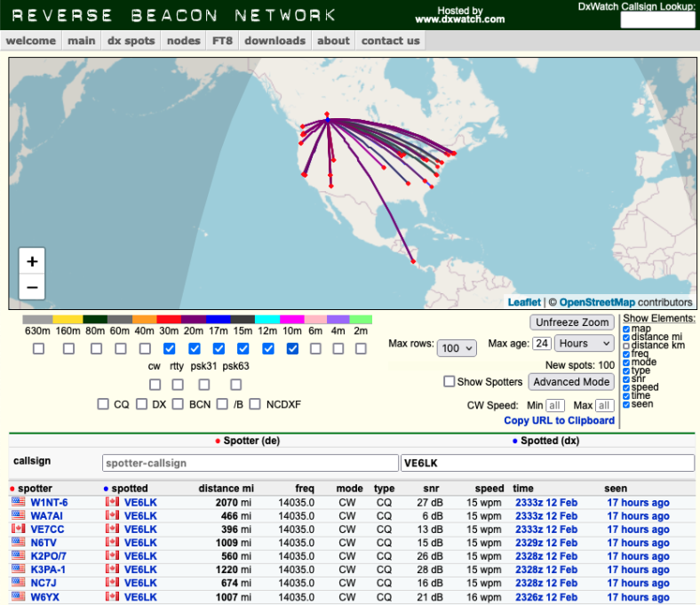The height and width of the screenshot is (605, 700).
Task: Open the about tab
Action: tap(333, 41)
